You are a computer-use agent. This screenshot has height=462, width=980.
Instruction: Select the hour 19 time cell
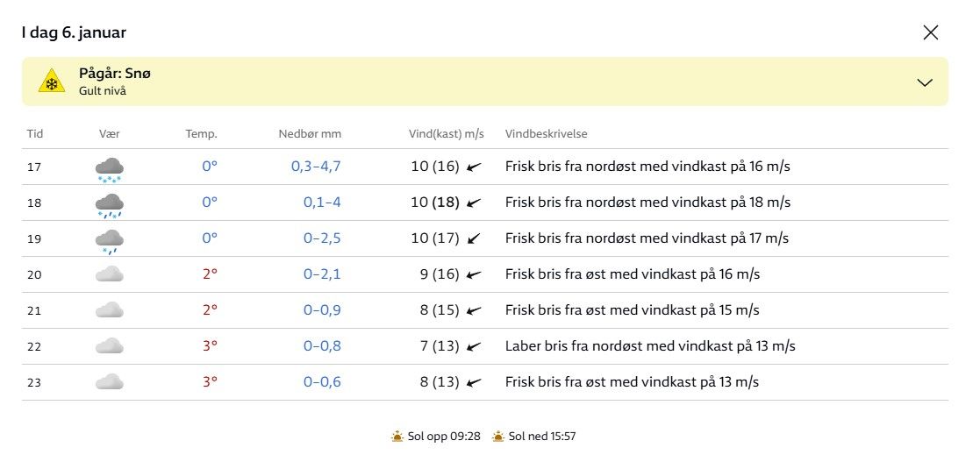pos(34,239)
